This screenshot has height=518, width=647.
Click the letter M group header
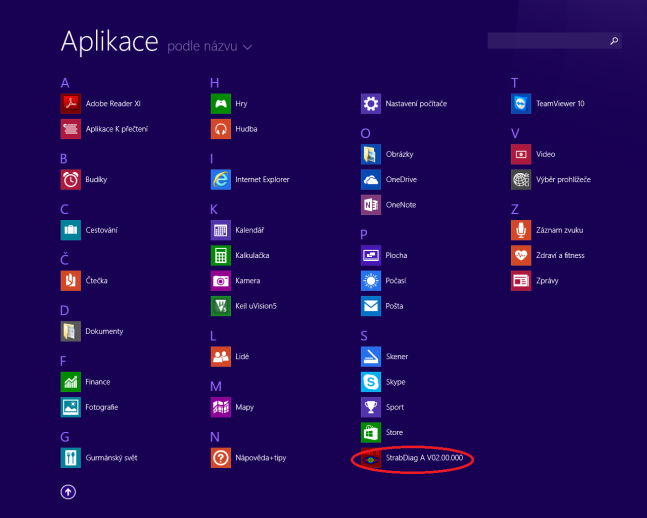point(216,386)
